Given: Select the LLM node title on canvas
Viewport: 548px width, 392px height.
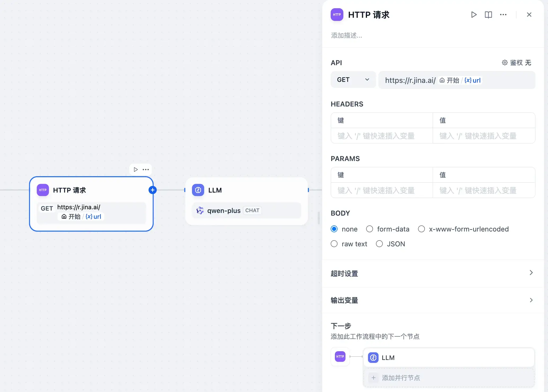Looking at the screenshot, I should tap(215, 190).
